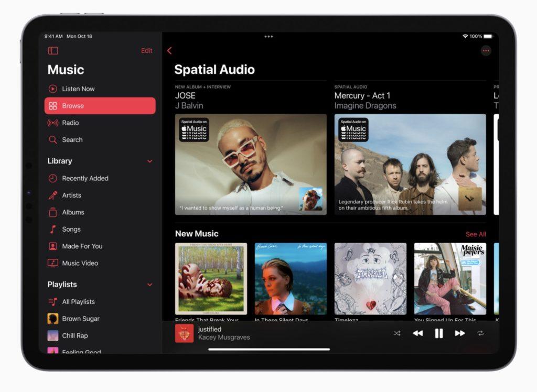
Task: Click the Chill Rap playlist artwork
Action: coord(53,335)
